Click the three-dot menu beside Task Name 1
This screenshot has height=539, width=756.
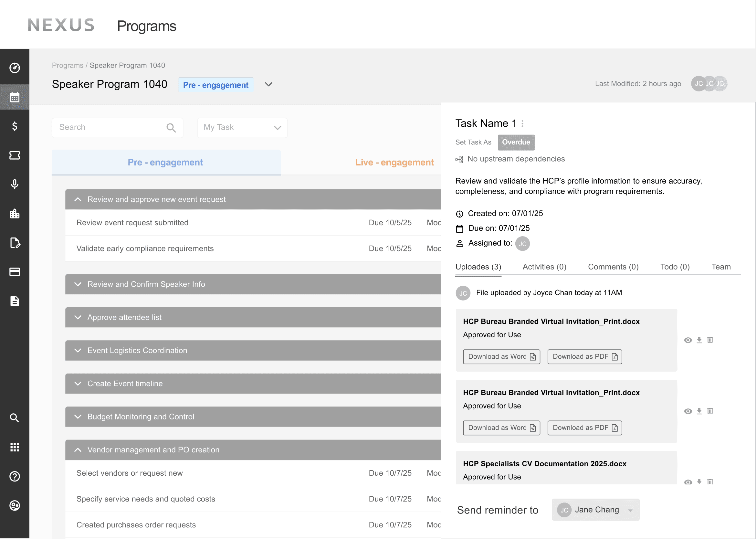tap(522, 123)
